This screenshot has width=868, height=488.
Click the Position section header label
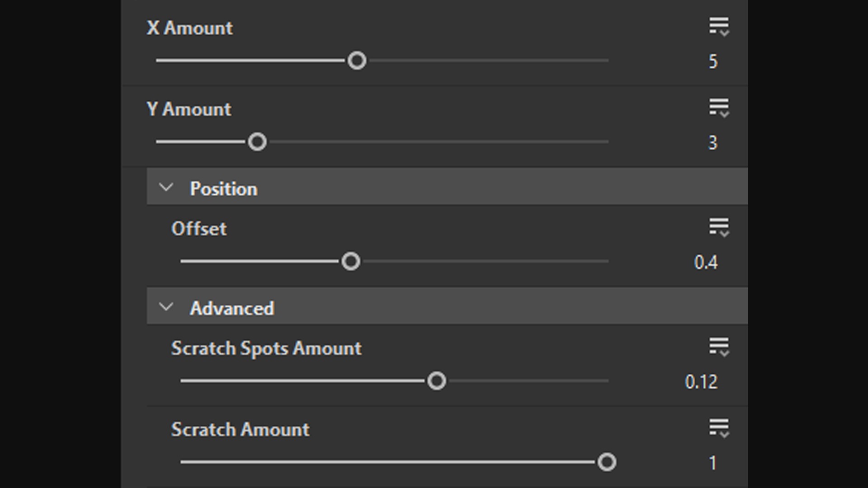click(223, 189)
